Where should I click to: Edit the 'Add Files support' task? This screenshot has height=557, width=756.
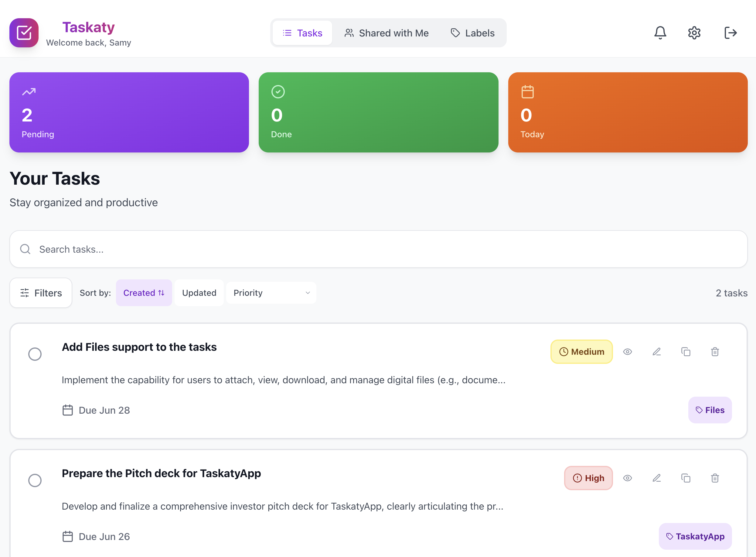point(656,352)
